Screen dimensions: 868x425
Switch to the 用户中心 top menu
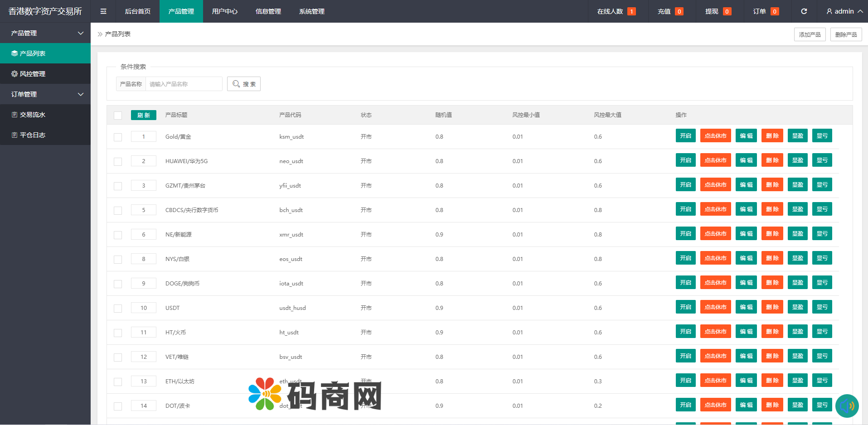pyautogui.click(x=224, y=11)
